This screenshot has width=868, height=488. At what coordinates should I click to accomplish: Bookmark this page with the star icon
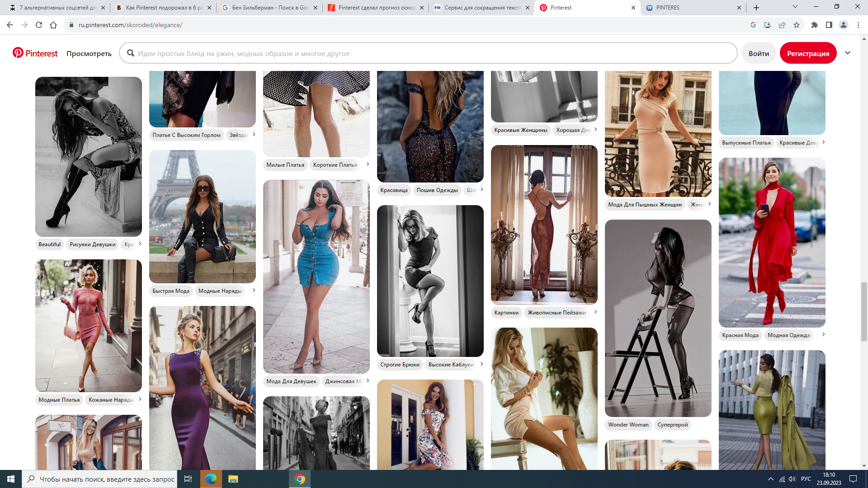pos(797,25)
